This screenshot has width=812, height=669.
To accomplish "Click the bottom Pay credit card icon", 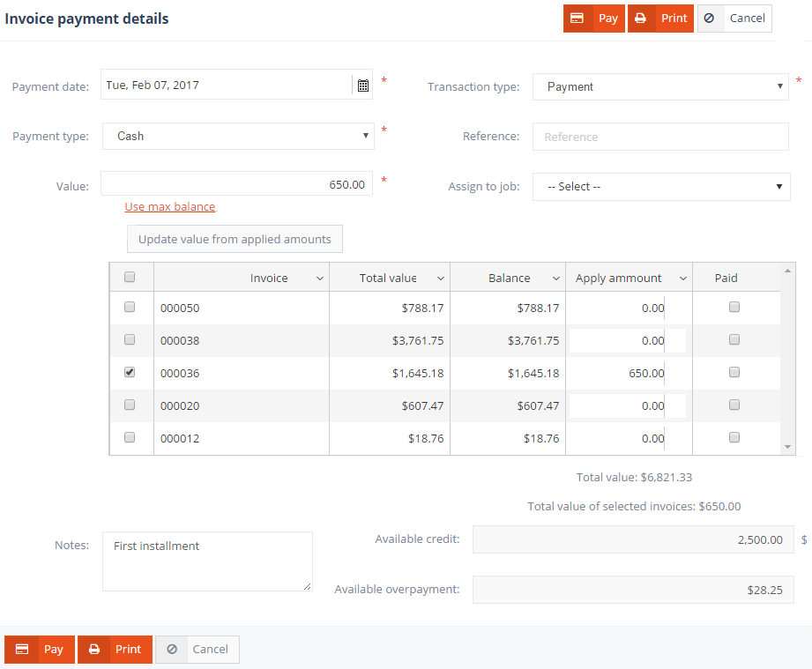I will click(22, 650).
